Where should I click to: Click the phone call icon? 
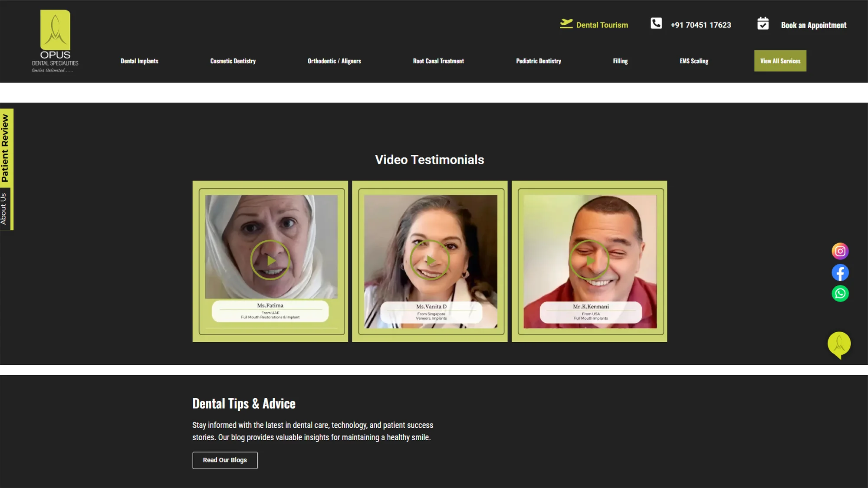(656, 23)
